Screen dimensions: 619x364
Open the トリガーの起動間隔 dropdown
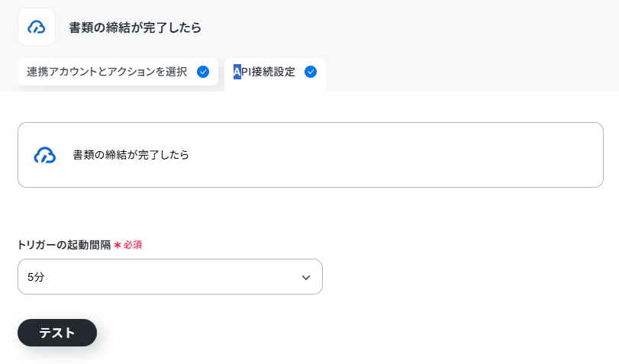click(x=170, y=277)
